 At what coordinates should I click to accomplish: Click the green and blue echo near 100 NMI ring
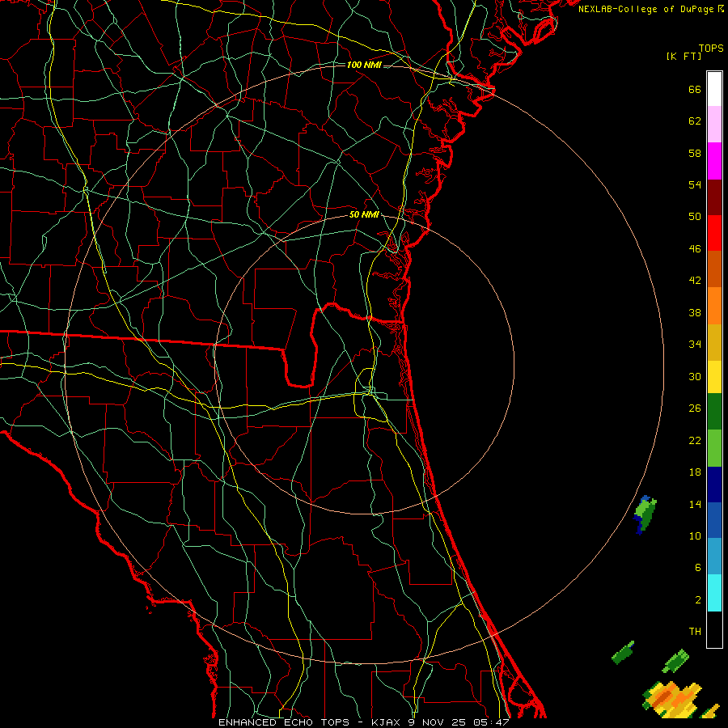pos(645,514)
